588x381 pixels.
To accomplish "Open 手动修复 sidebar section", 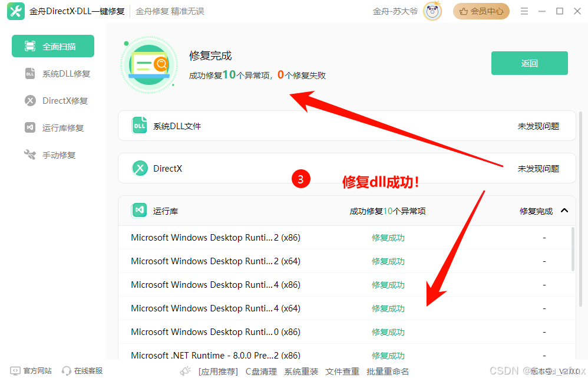I will point(50,155).
